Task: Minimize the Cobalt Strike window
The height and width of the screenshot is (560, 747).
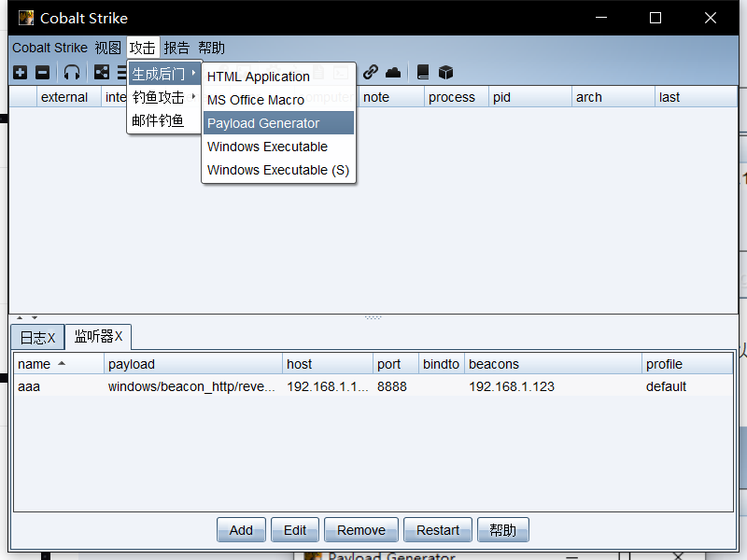Action: 601,18
